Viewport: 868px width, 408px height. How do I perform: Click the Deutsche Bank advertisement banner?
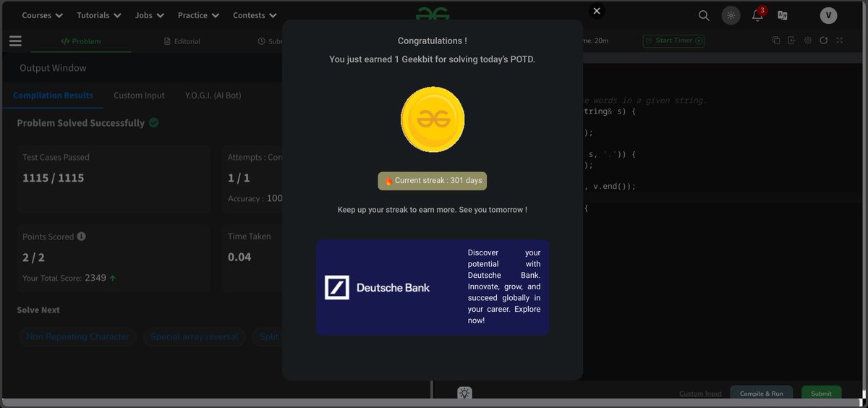pos(433,287)
